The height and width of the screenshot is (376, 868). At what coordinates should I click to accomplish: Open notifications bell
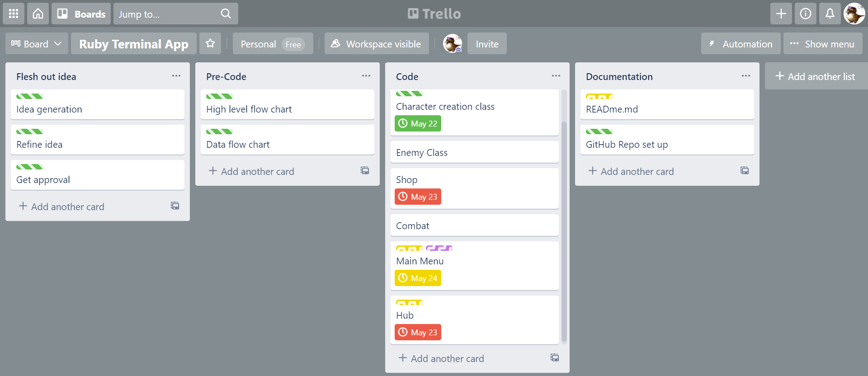(x=830, y=14)
